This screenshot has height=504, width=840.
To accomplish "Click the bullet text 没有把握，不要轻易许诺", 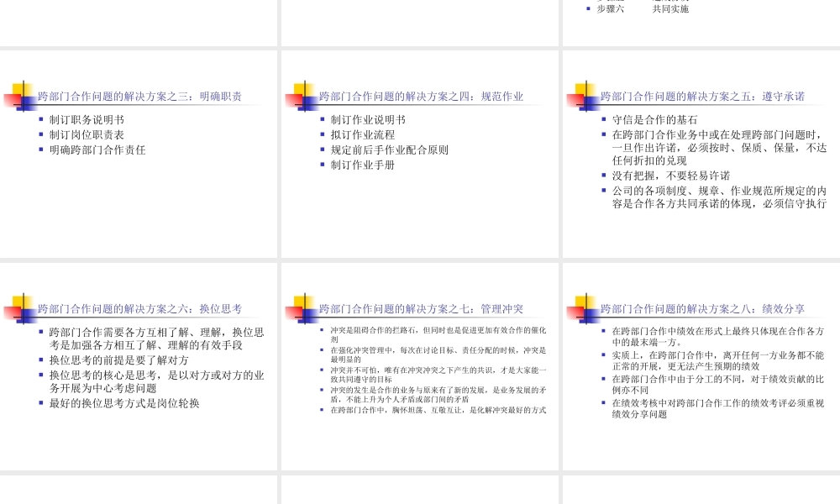I will click(670, 176).
